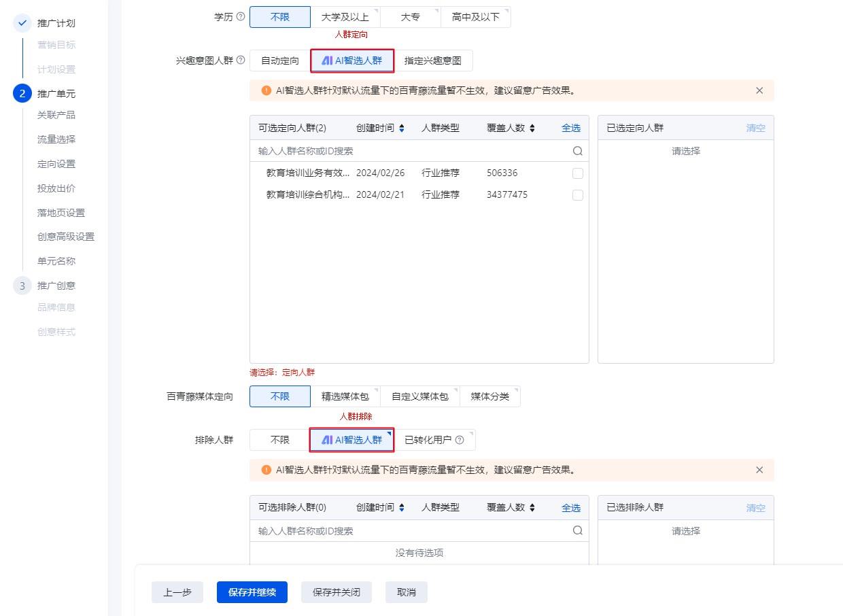Click 品牌信息 in the sidebar
843x616 pixels.
coord(56,307)
